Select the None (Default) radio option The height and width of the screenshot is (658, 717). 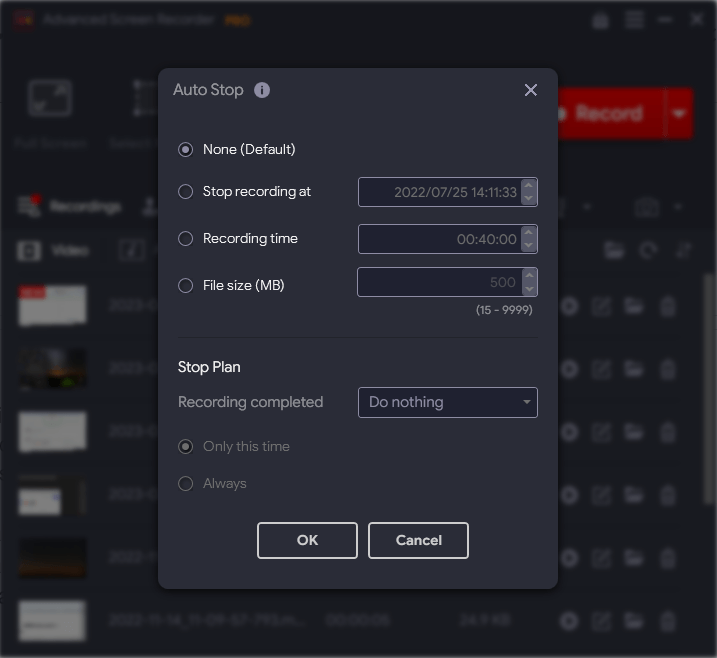(x=185, y=150)
